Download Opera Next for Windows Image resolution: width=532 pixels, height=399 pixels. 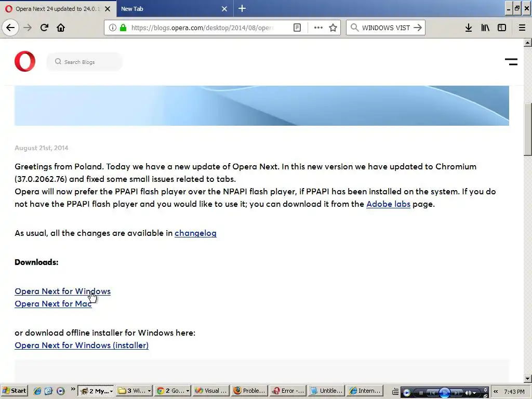pyautogui.click(x=62, y=291)
